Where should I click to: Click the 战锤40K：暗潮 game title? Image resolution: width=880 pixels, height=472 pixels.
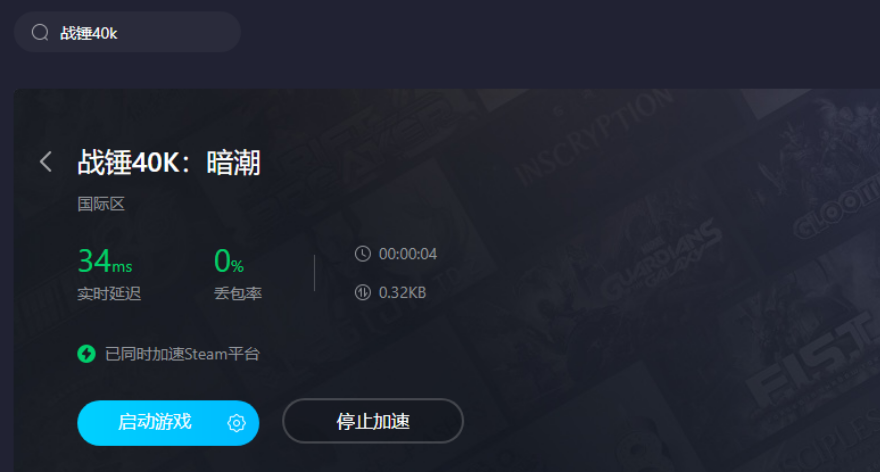click(x=169, y=162)
